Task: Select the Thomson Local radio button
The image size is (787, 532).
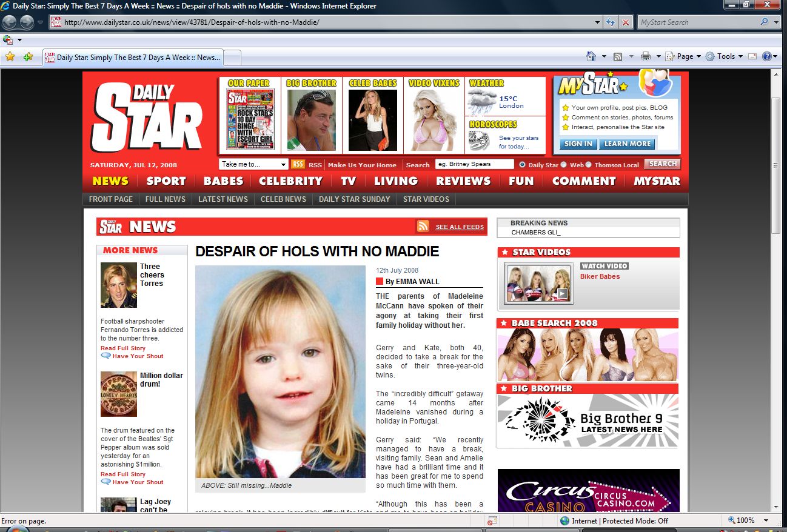Action: pyautogui.click(x=588, y=164)
